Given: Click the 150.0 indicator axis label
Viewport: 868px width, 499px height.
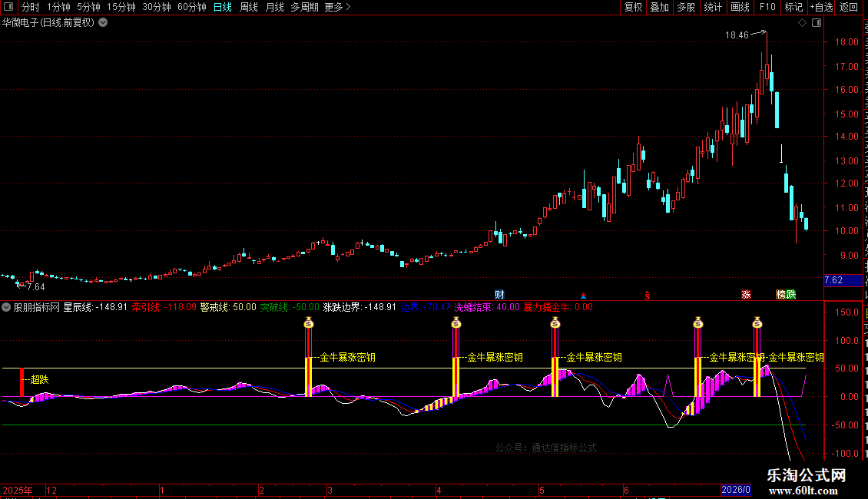Looking at the screenshot, I should click(847, 312).
